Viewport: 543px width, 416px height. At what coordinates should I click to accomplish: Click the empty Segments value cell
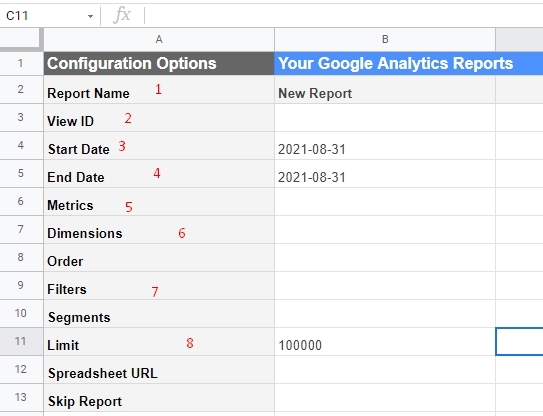[x=385, y=313]
